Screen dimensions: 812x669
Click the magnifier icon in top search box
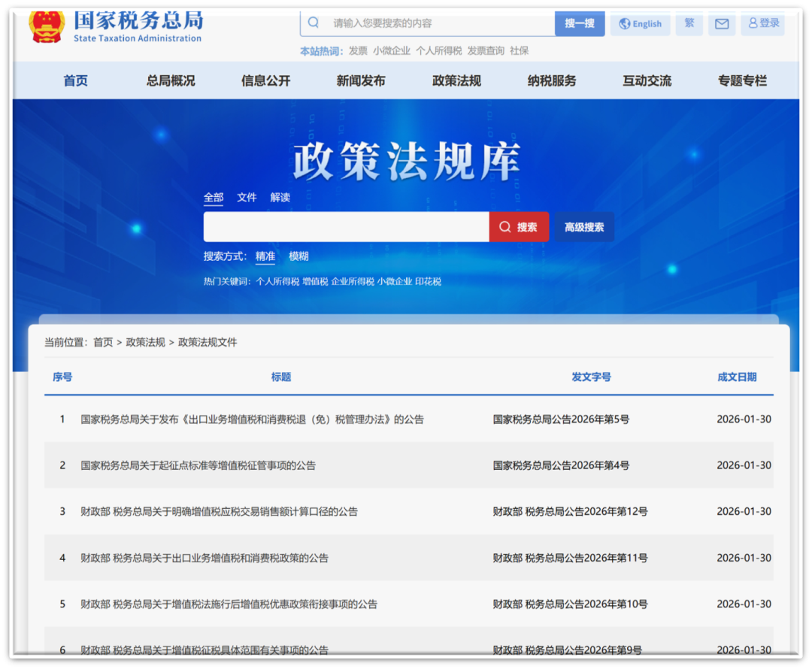tap(314, 23)
